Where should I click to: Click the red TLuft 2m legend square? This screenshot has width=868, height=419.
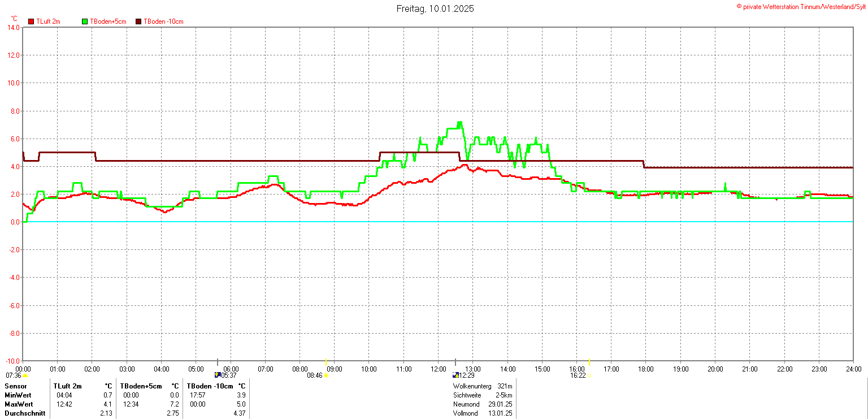(x=31, y=21)
